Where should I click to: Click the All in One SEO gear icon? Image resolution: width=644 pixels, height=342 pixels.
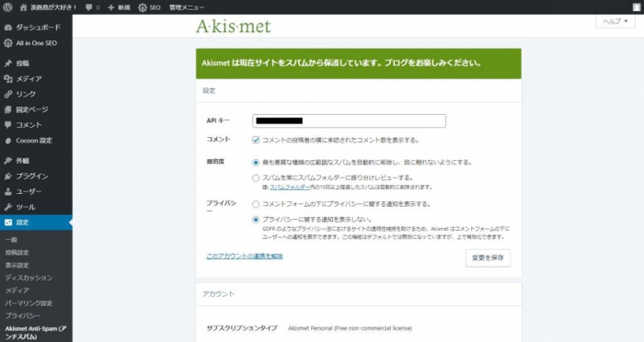click(7, 42)
